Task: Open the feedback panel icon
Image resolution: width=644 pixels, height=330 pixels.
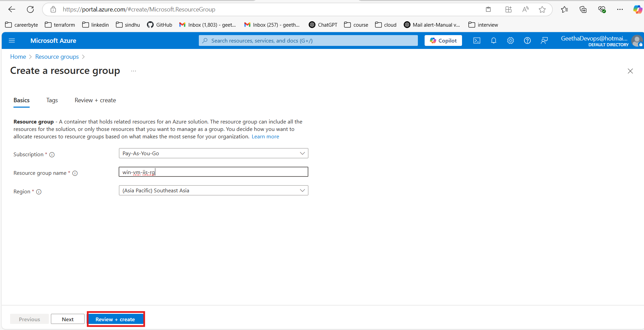Action: point(544,40)
